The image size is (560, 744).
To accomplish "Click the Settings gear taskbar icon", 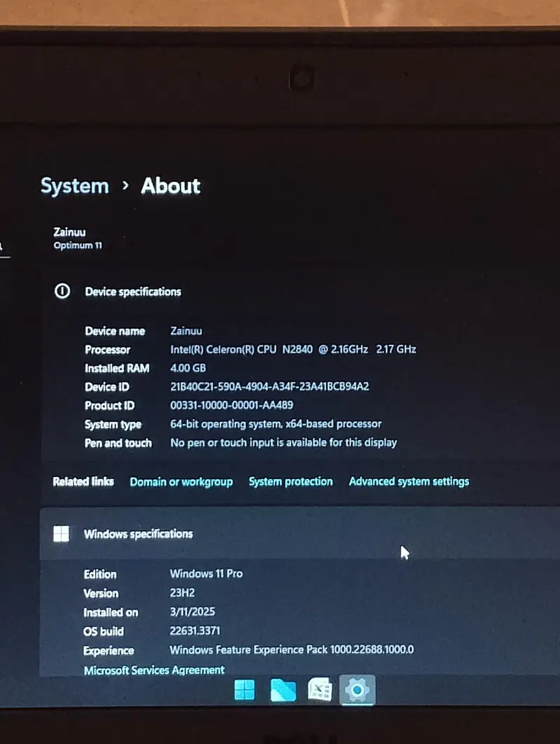I will 357,691.
